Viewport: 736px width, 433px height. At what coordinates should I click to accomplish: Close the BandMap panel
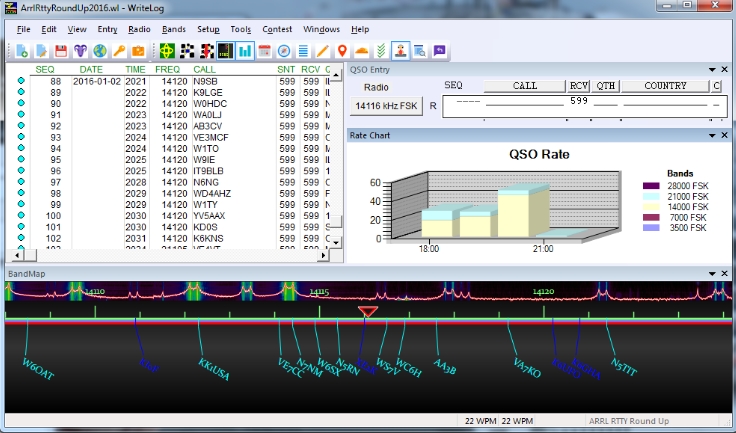click(x=724, y=273)
